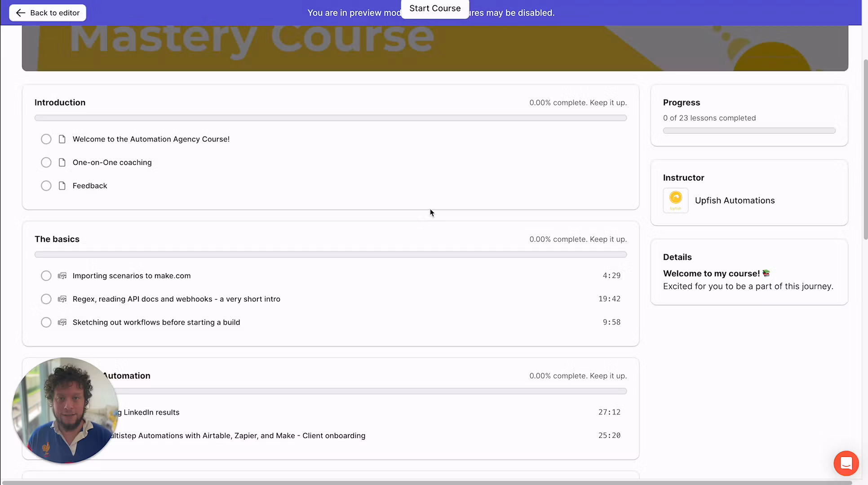The height and width of the screenshot is (485, 868).
Task: Click the circular webcam video thumbnail
Action: pyautogui.click(x=65, y=410)
